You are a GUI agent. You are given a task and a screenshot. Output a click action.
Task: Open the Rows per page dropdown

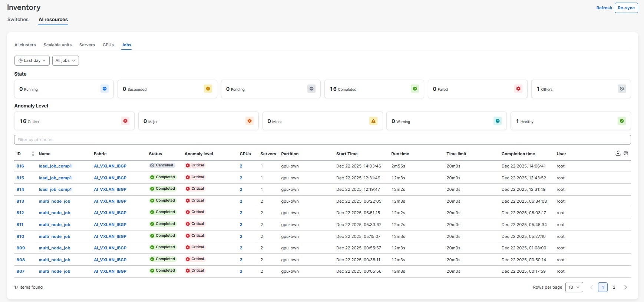coord(574,287)
